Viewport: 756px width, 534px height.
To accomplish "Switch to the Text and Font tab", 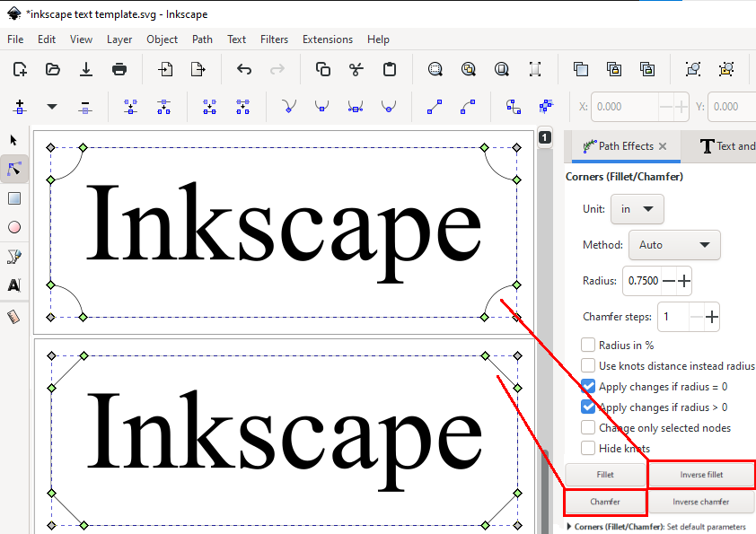I will pos(727,146).
